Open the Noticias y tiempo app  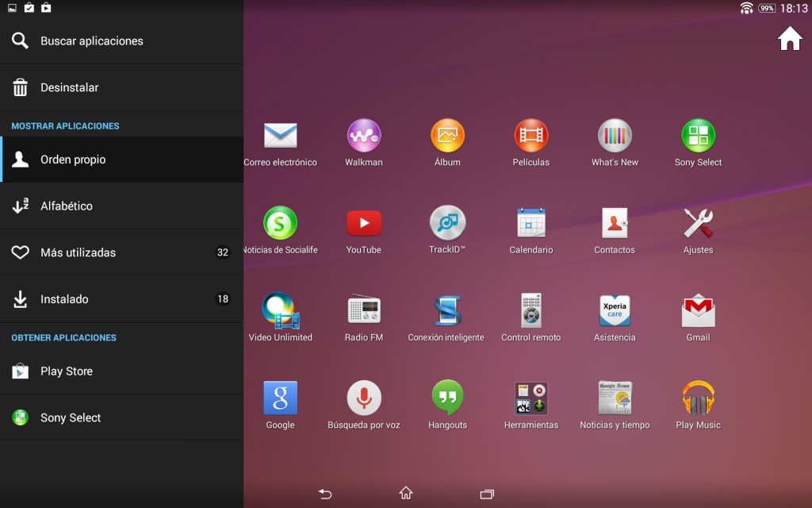615,398
